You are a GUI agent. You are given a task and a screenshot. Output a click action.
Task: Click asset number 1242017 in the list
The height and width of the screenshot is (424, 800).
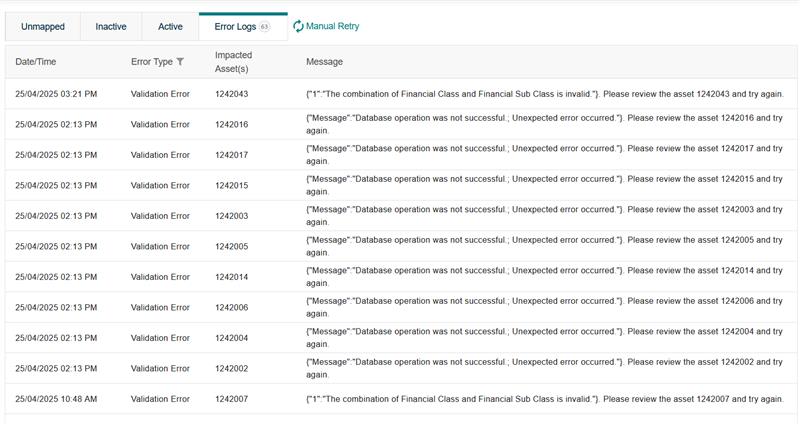(231, 155)
